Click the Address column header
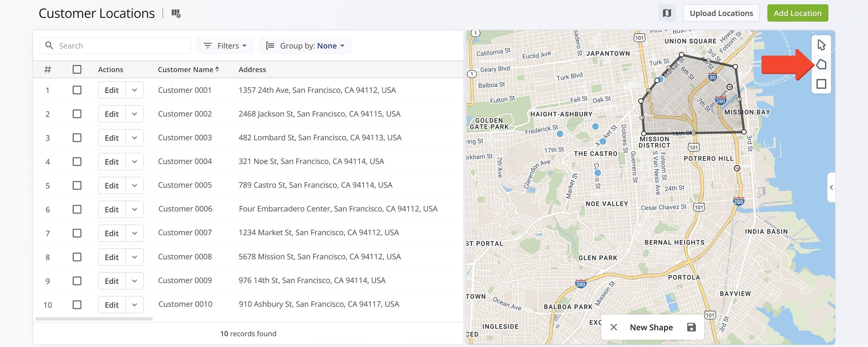This screenshot has height=347, width=868. (x=252, y=69)
